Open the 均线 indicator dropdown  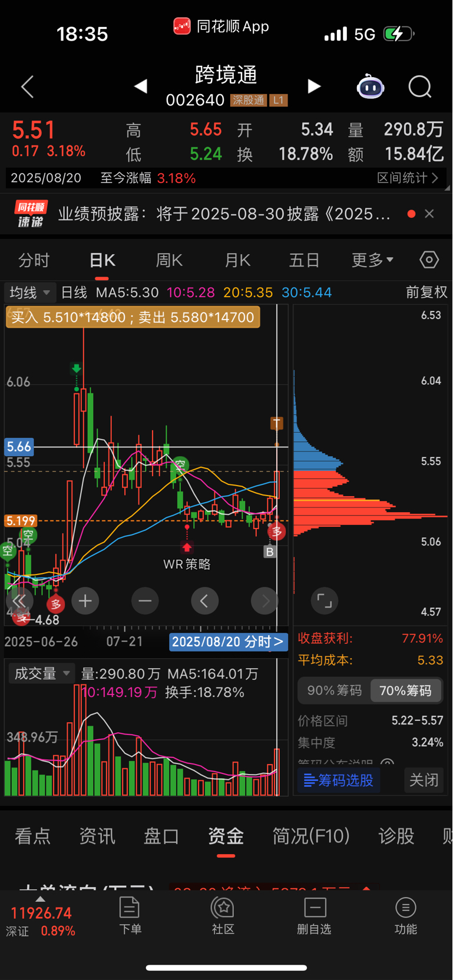click(x=29, y=292)
